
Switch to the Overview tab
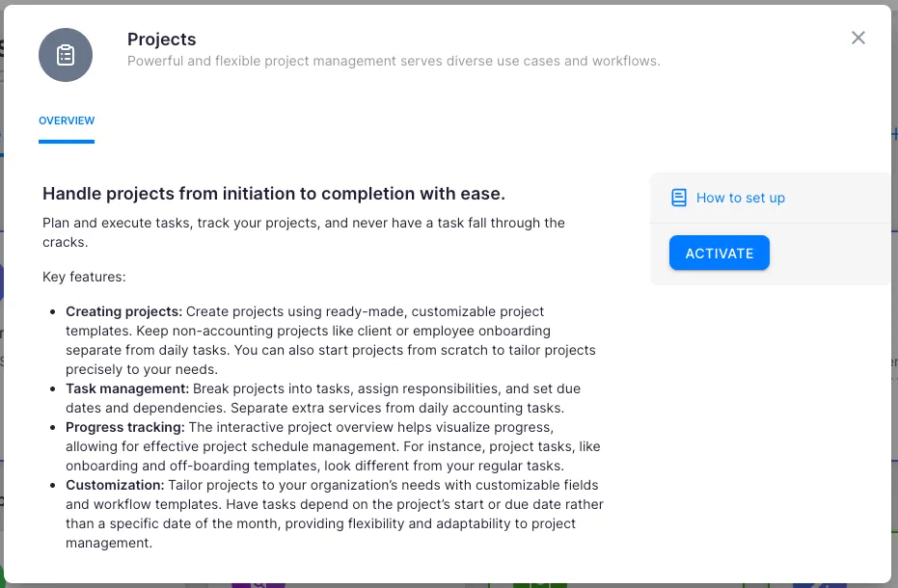coord(67,121)
